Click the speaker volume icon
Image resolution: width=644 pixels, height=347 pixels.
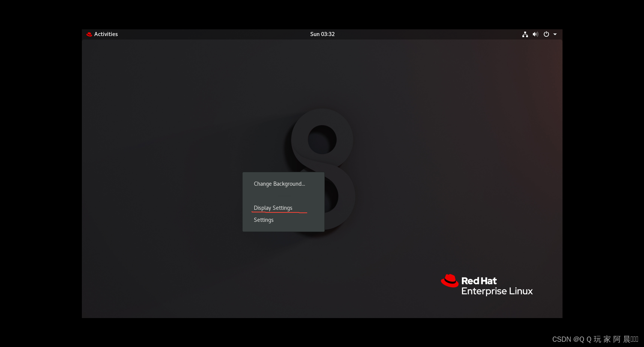(535, 34)
